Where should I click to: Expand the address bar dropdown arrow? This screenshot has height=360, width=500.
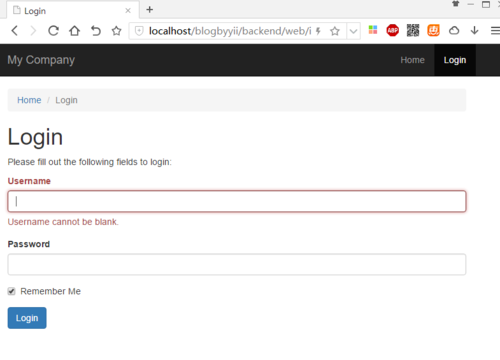click(x=353, y=31)
